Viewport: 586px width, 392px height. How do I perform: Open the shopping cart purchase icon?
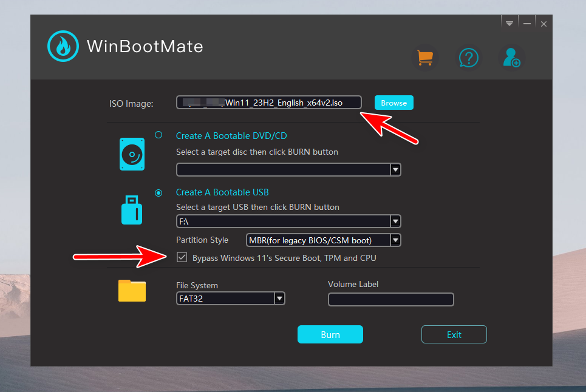pos(425,58)
